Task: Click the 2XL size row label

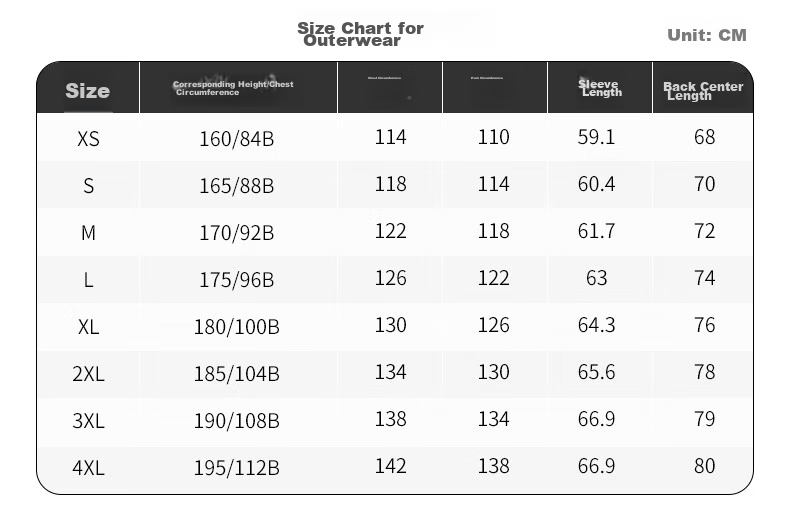Action: pyautogui.click(x=88, y=374)
